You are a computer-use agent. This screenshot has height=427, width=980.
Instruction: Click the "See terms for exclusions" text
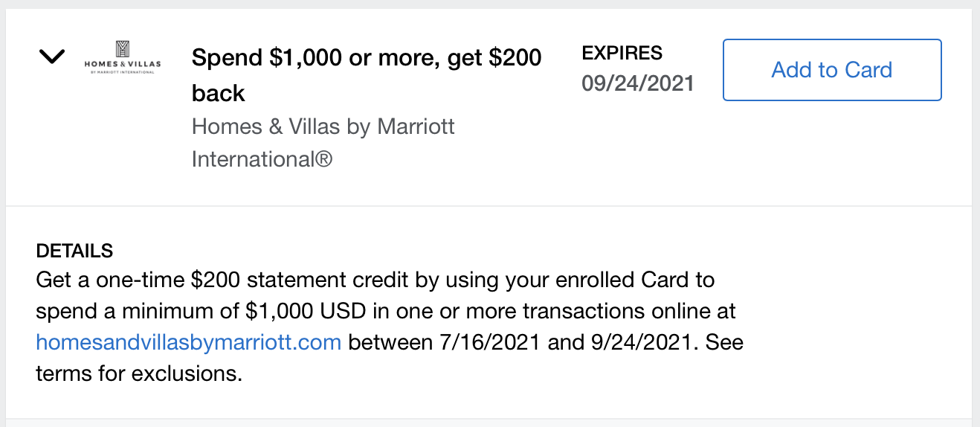click(x=390, y=359)
